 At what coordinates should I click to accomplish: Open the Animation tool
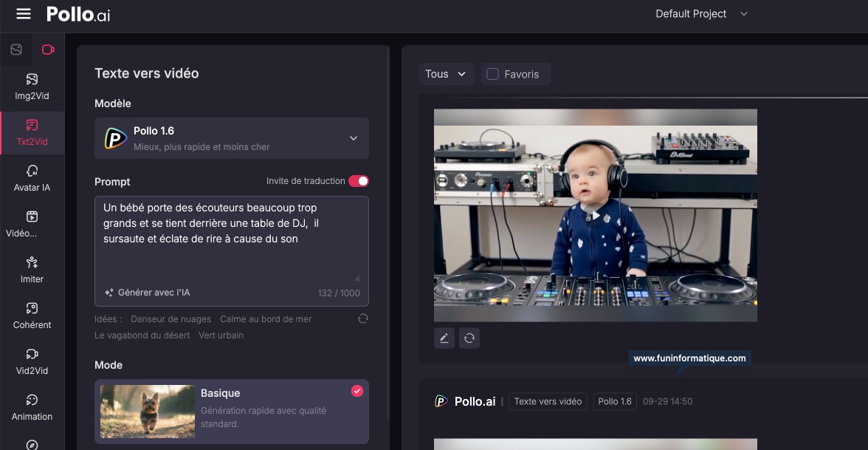[x=31, y=406]
